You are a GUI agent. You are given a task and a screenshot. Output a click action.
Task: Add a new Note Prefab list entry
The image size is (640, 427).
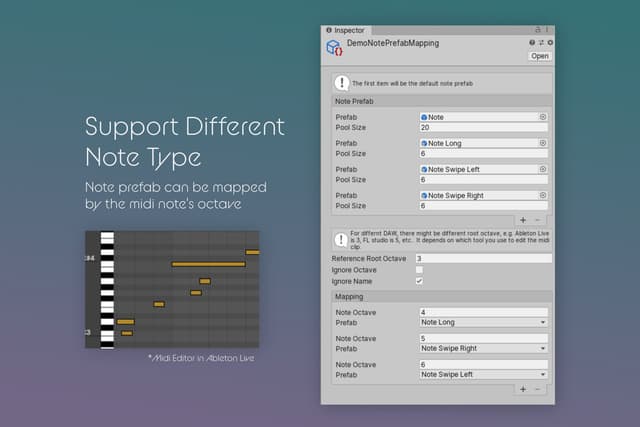point(523,220)
